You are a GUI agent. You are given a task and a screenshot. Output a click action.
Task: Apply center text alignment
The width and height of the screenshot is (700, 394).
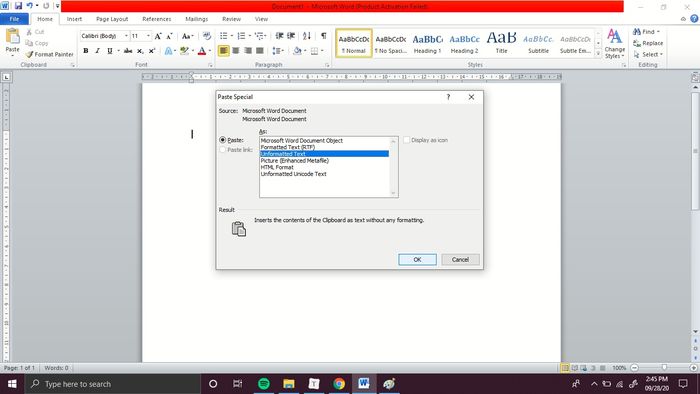(x=236, y=51)
